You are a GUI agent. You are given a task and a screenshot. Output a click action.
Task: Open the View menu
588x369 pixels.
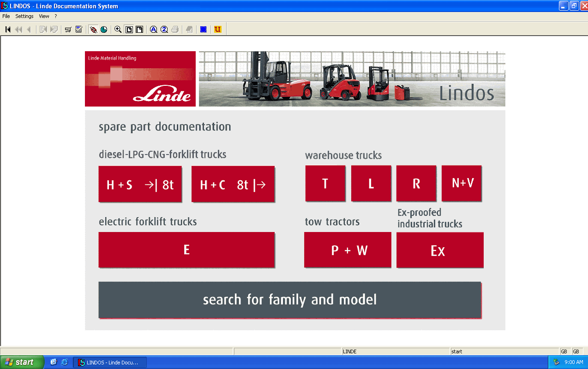pos(44,16)
